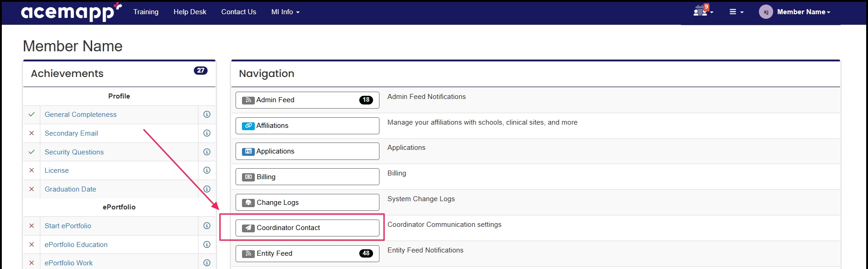
Task: Open Applications navigation button
Action: (308, 151)
